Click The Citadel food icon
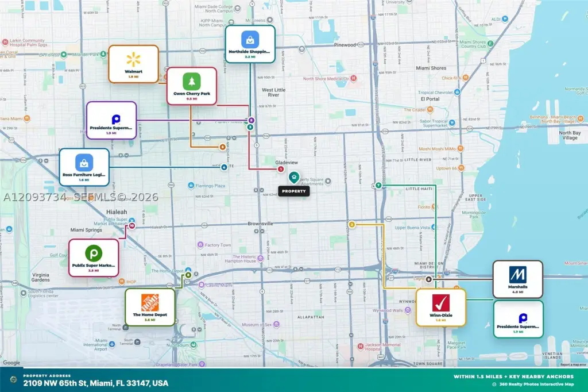This screenshot has width=588, height=392. (430, 110)
